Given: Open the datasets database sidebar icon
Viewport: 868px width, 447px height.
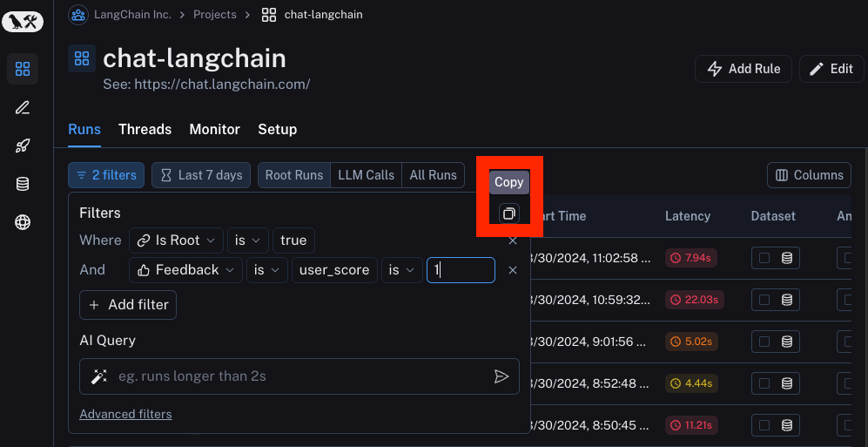Looking at the screenshot, I should click(x=23, y=184).
